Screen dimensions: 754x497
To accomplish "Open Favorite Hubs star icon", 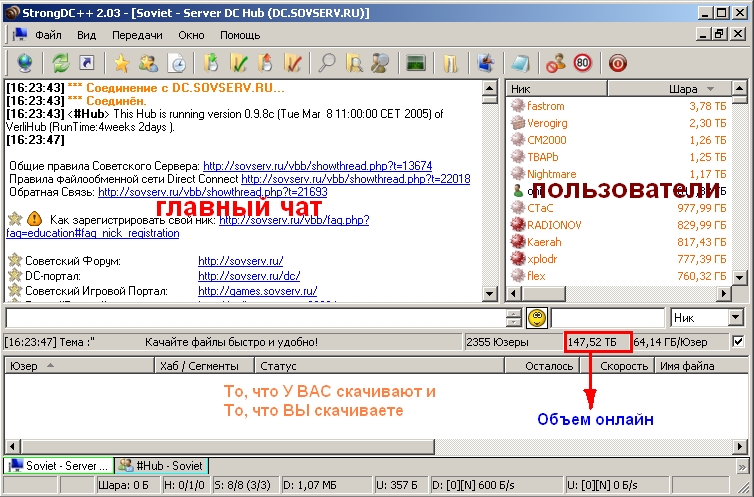I will tap(122, 63).
